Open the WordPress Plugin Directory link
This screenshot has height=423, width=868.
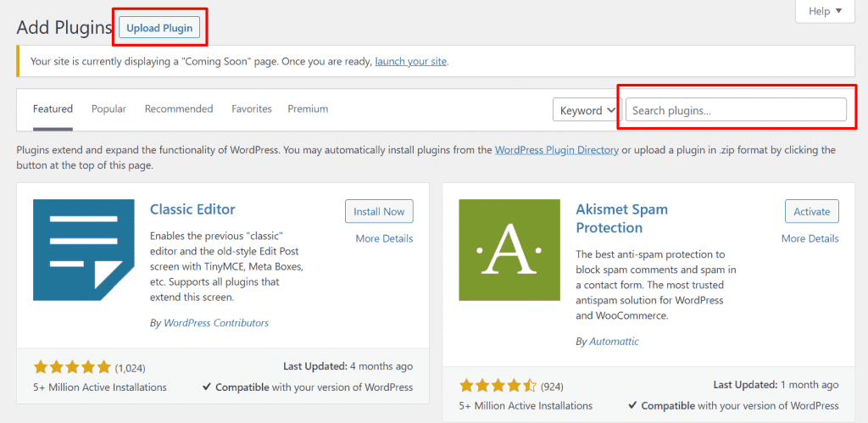pos(556,150)
